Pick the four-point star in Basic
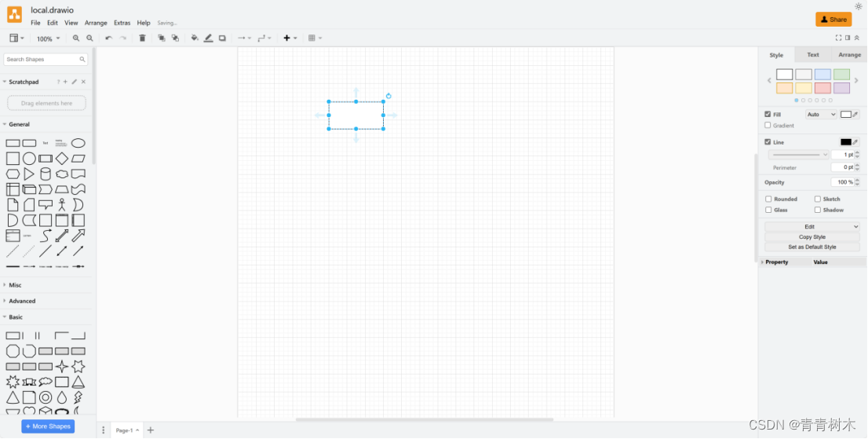 pyautogui.click(x=62, y=367)
